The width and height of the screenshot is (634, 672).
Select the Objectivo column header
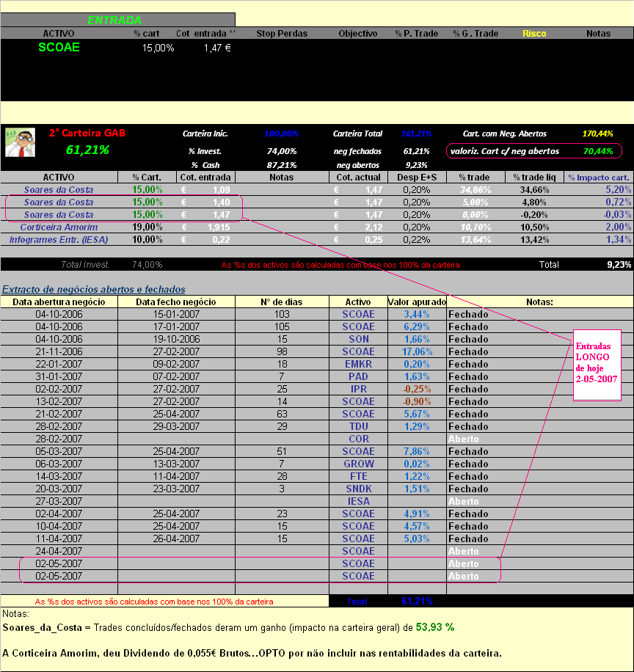coord(357,34)
